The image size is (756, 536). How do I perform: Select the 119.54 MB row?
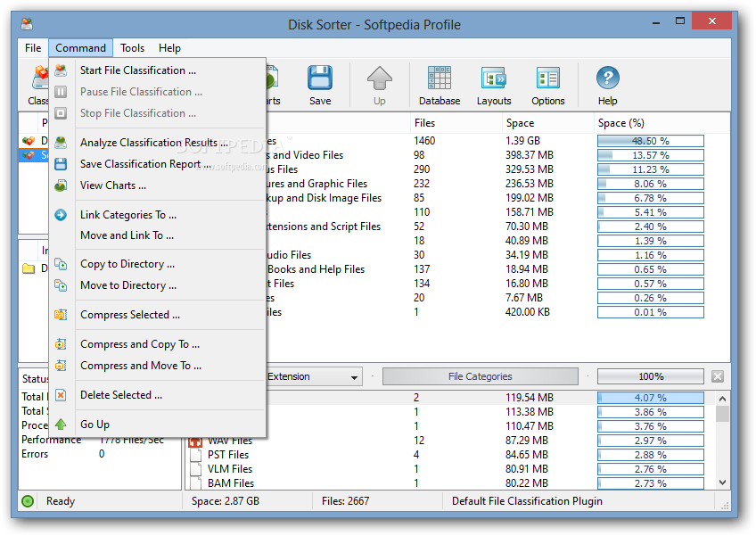coord(491,398)
